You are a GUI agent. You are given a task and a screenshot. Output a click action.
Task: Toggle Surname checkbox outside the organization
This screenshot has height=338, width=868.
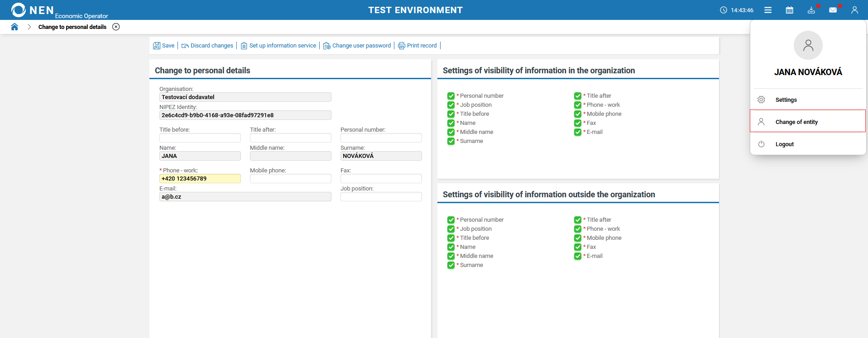point(451,265)
